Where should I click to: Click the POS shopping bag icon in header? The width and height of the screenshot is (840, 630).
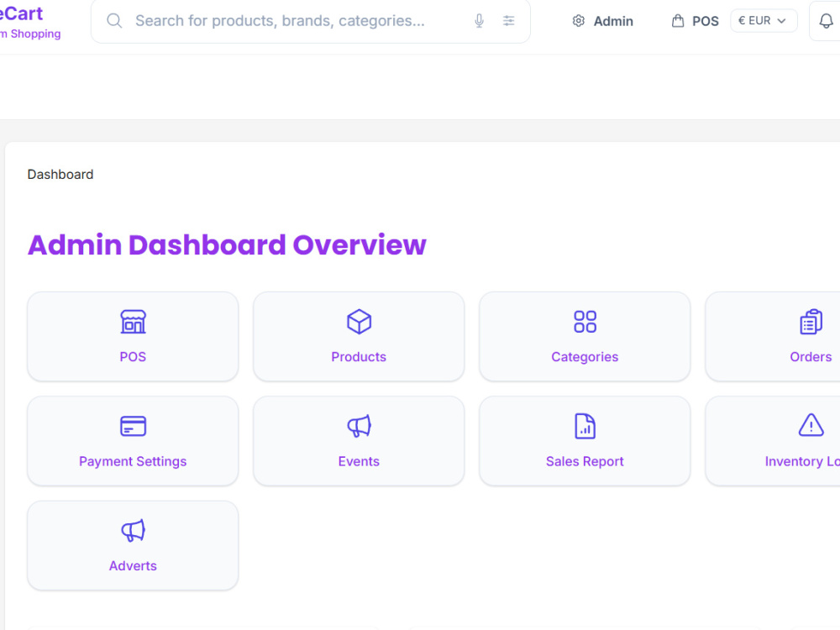point(678,21)
